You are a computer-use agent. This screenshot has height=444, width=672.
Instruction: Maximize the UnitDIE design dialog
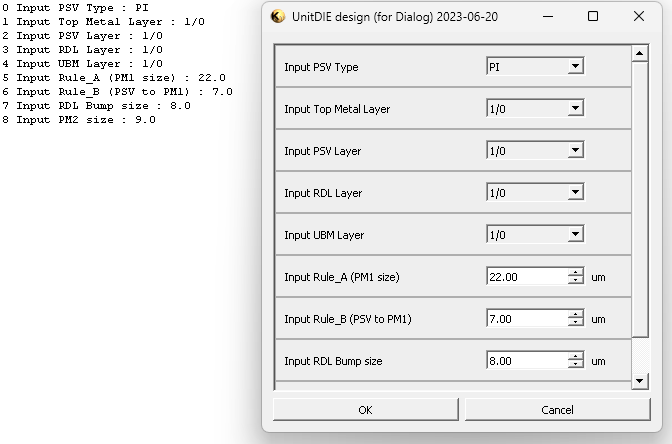pos(593,17)
